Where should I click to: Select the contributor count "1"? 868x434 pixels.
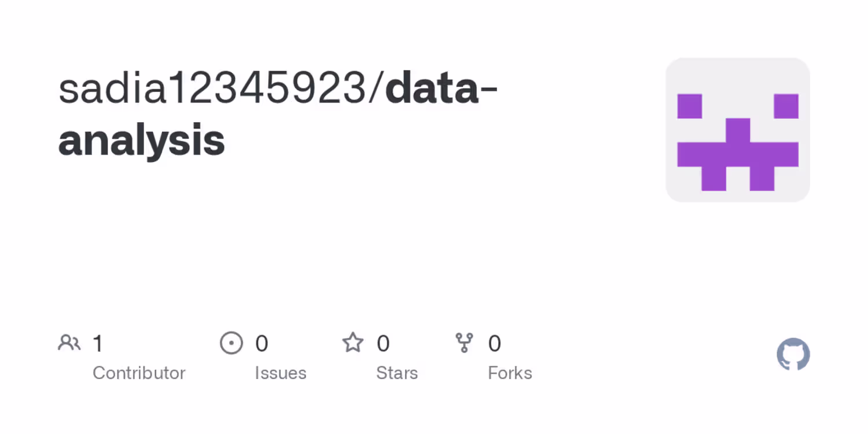(x=98, y=344)
